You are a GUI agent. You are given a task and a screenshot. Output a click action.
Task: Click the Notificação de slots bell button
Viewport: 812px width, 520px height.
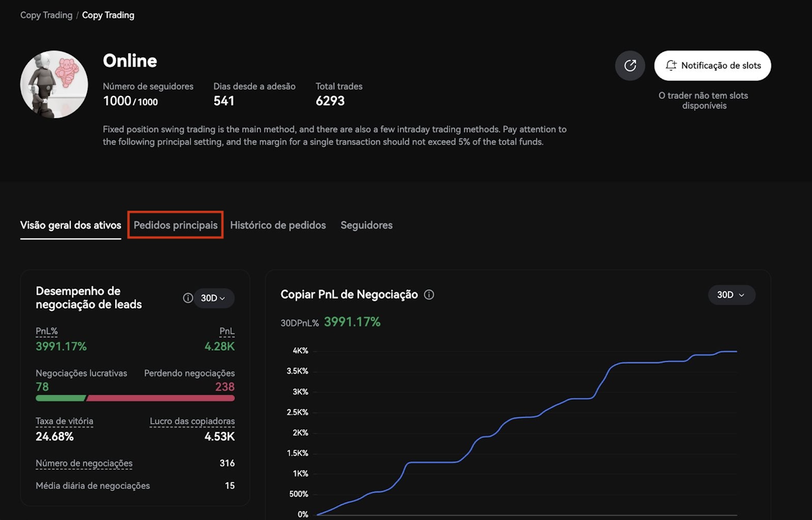(x=712, y=65)
